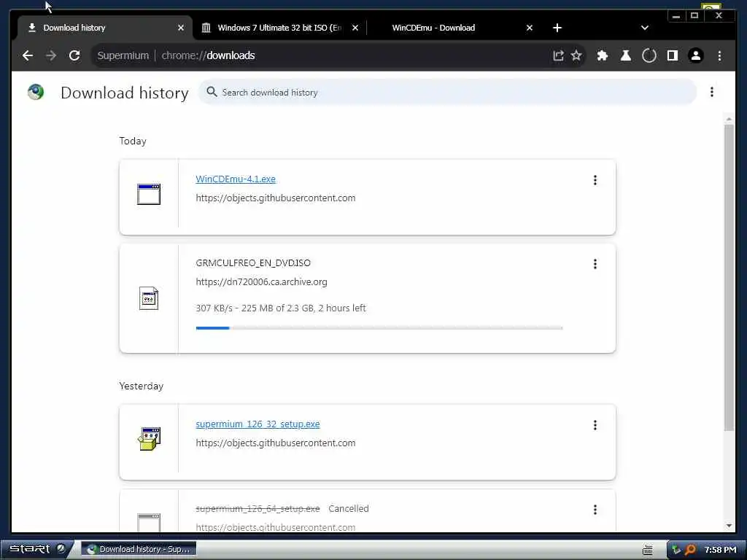Reload the downloads page
747x560 pixels.
point(74,55)
